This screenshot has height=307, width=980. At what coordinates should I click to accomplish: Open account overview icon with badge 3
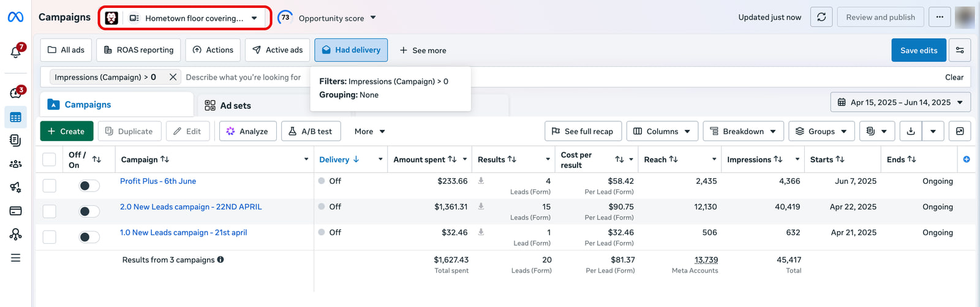tap(16, 93)
